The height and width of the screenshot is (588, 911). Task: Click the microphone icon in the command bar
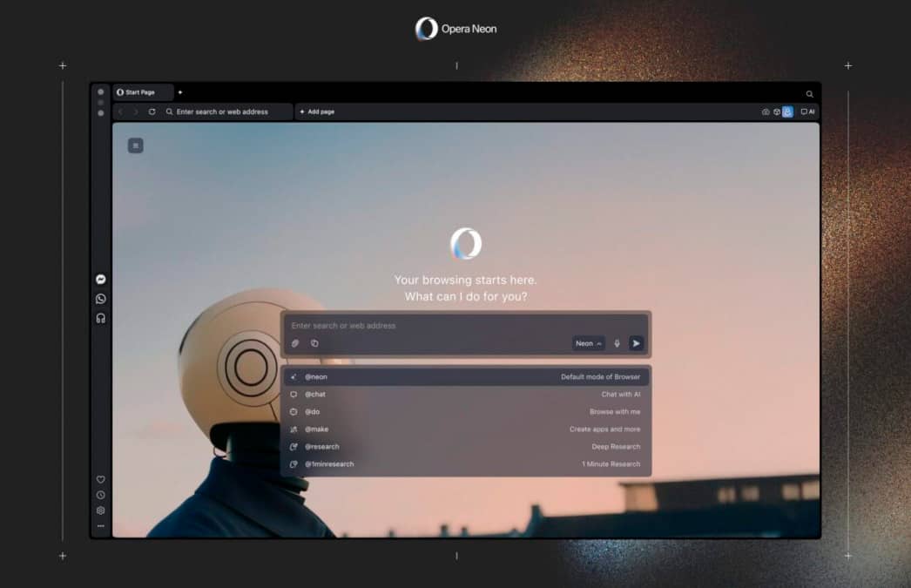(x=617, y=343)
